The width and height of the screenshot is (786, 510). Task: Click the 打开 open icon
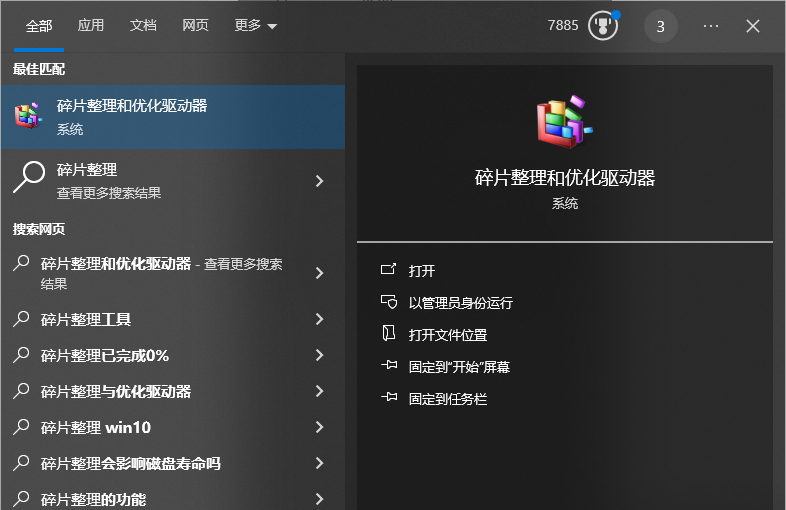click(x=388, y=270)
